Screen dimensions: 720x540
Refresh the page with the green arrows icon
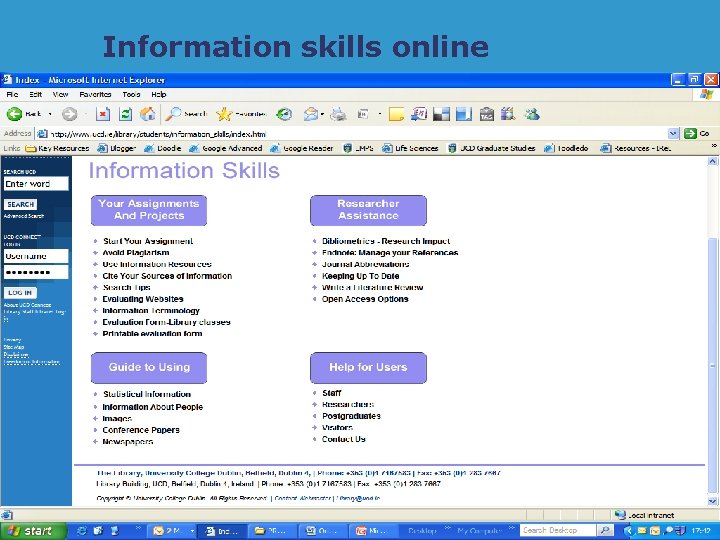tap(125, 114)
